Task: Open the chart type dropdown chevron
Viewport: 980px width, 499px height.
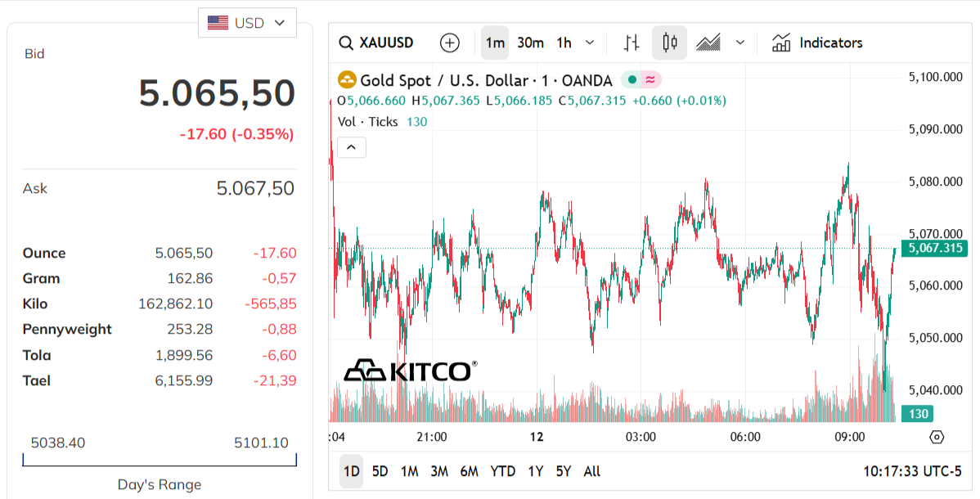Action: pyautogui.click(x=739, y=43)
